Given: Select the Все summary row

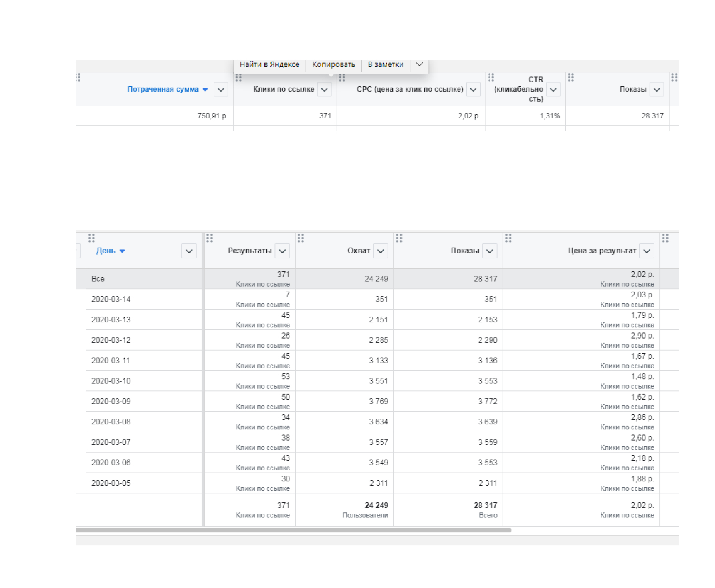Looking at the screenshot, I should tap(377, 279).
